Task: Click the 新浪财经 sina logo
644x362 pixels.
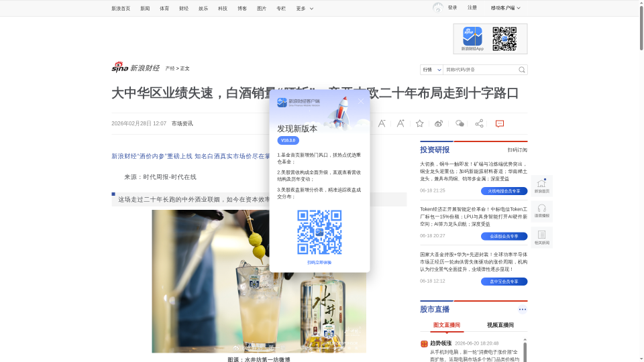Action: (x=136, y=67)
